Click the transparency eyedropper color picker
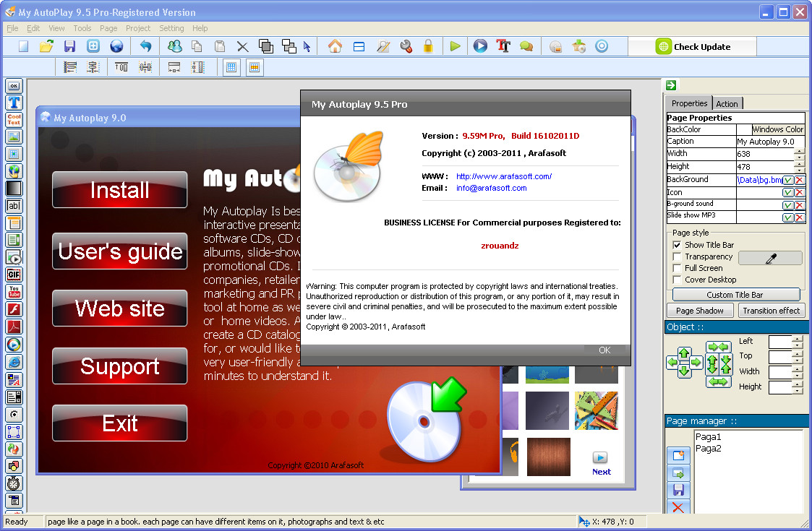812x531 pixels. [770, 258]
